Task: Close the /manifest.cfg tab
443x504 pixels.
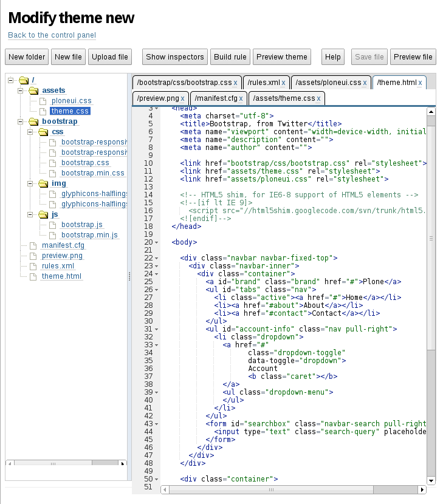Action: (241, 99)
